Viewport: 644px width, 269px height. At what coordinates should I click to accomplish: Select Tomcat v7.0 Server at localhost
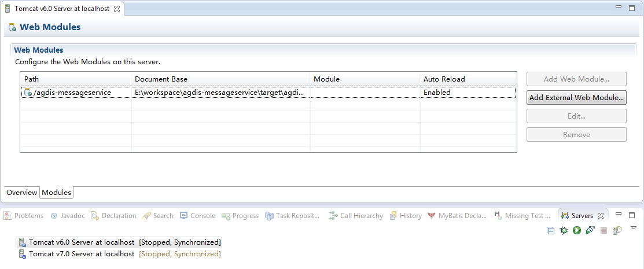click(82, 254)
